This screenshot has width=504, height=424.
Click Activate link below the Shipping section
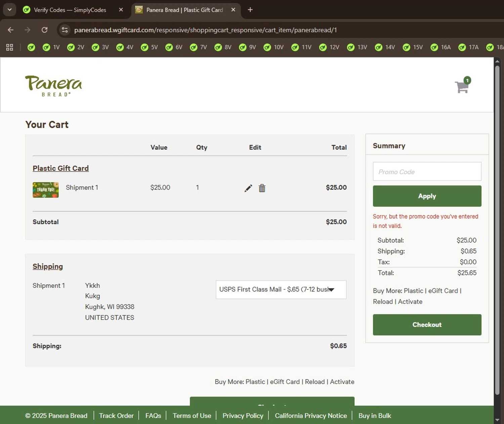pos(342,382)
